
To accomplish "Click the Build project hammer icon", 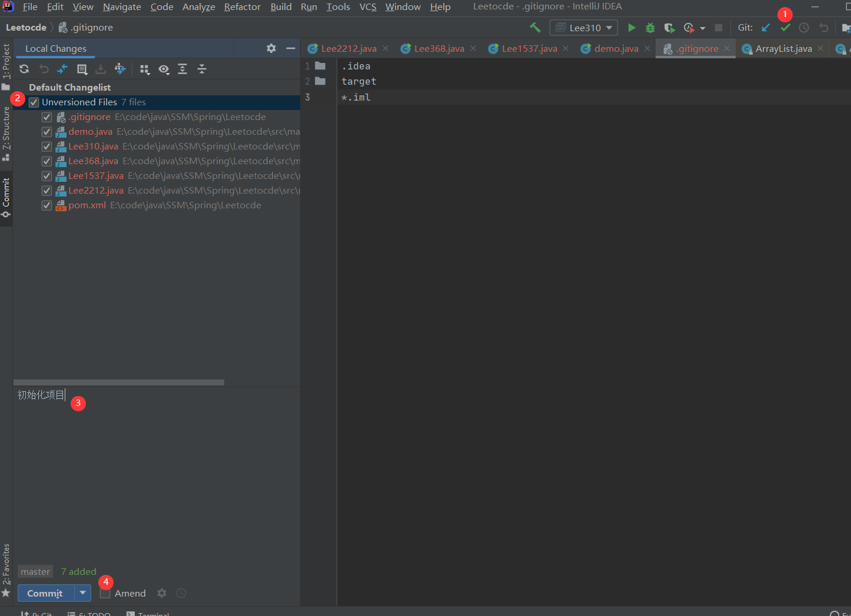I will pyautogui.click(x=535, y=28).
